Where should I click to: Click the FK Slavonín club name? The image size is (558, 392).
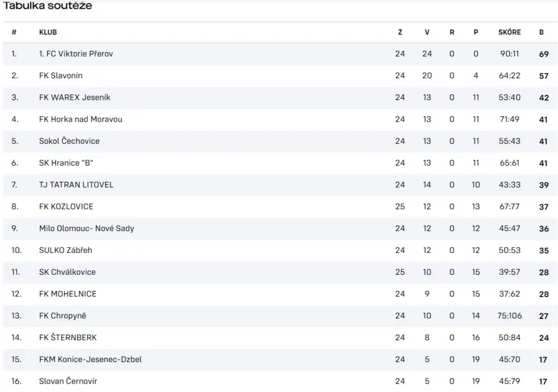tap(60, 76)
